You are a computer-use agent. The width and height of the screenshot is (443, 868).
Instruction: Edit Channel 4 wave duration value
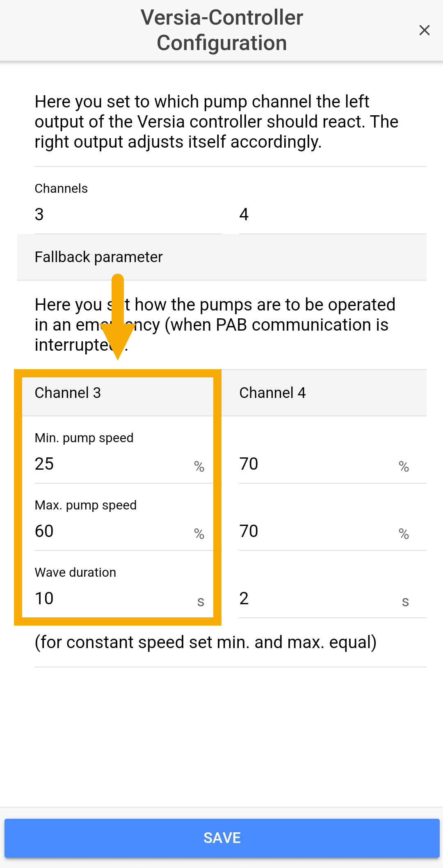click(x=316, y=598)
